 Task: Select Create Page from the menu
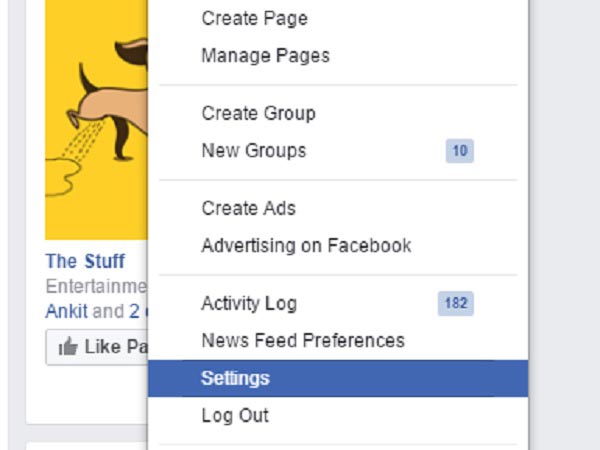(x=254, y=18)
